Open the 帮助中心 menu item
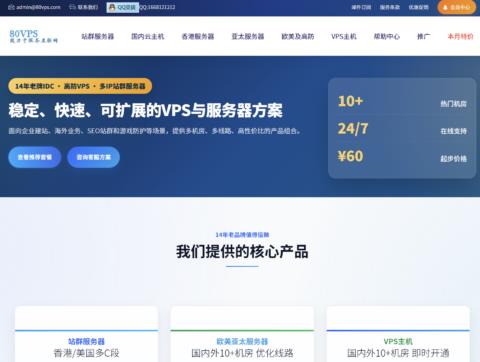 click(x=387, y=36)
